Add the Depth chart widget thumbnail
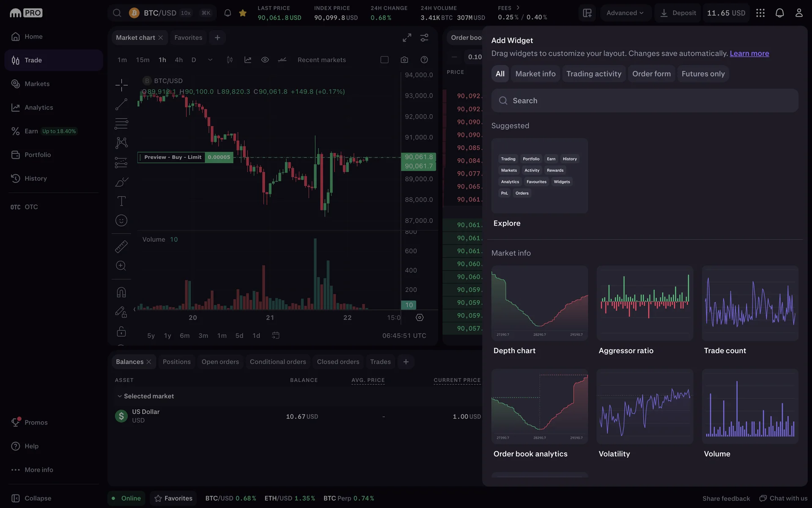The height and width of the screenshot is (508, 812). click(539, 303)
